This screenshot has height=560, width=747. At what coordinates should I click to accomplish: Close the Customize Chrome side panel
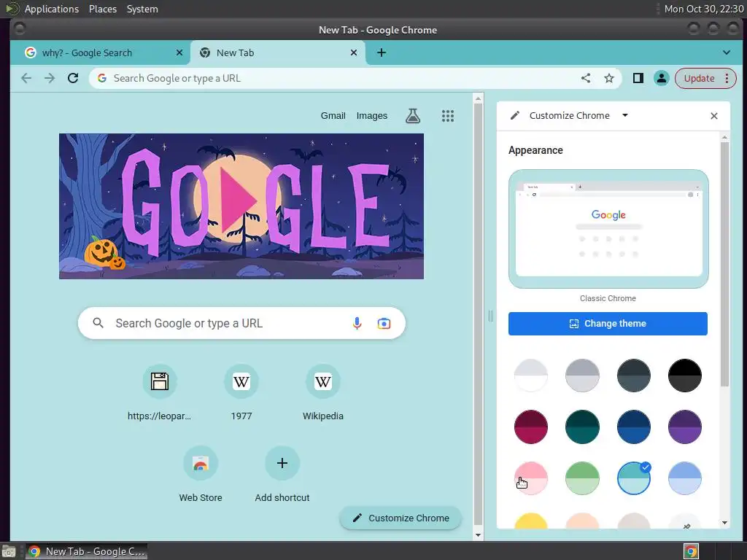[713, 116]
